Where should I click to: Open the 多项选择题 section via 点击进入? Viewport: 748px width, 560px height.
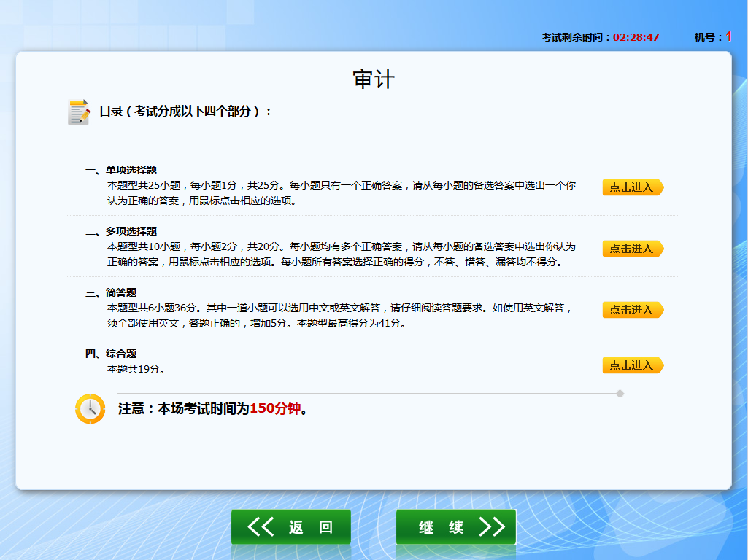(x=632, y=249)
